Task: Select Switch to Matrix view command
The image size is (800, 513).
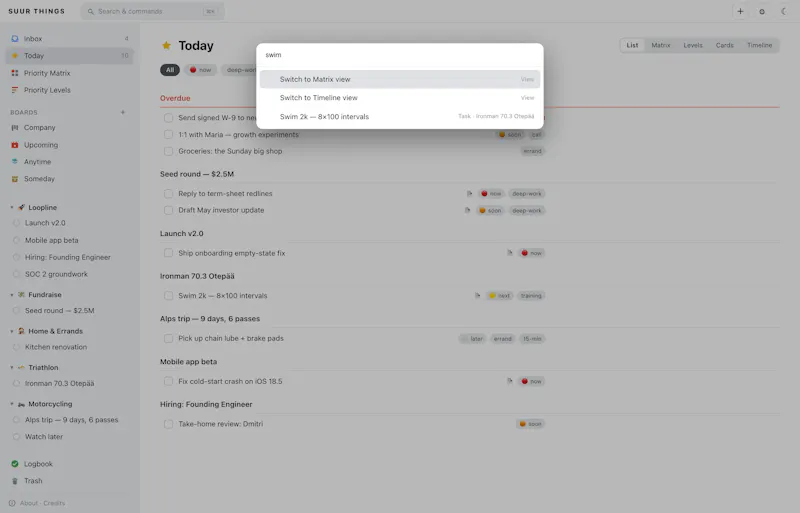Action: point(399,79)
